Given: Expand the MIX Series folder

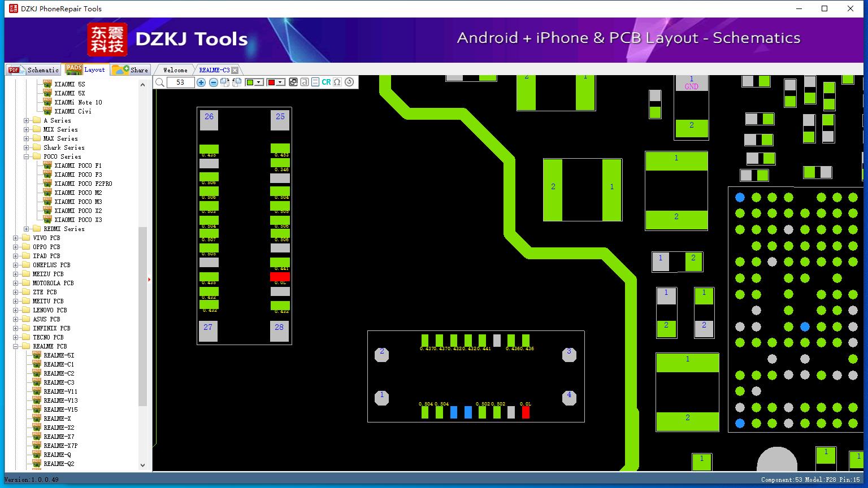Looking at the screenshot, I should coord(27,129).
